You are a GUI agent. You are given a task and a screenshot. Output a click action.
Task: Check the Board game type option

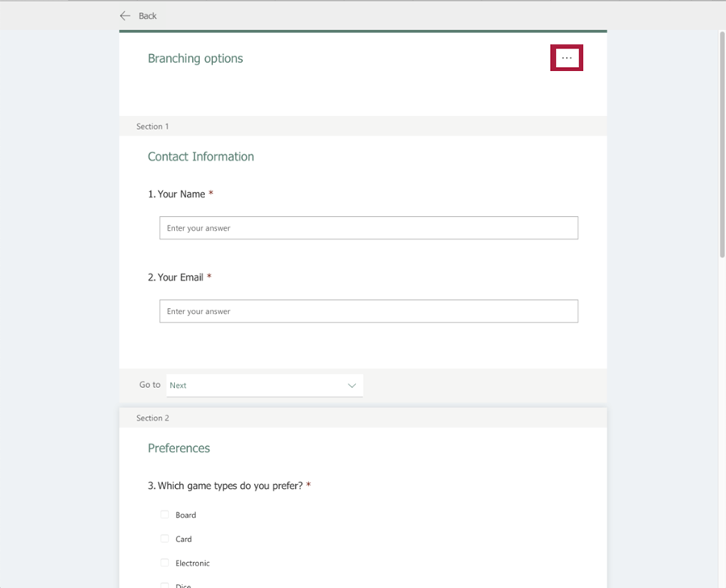[x=165, y=515]
